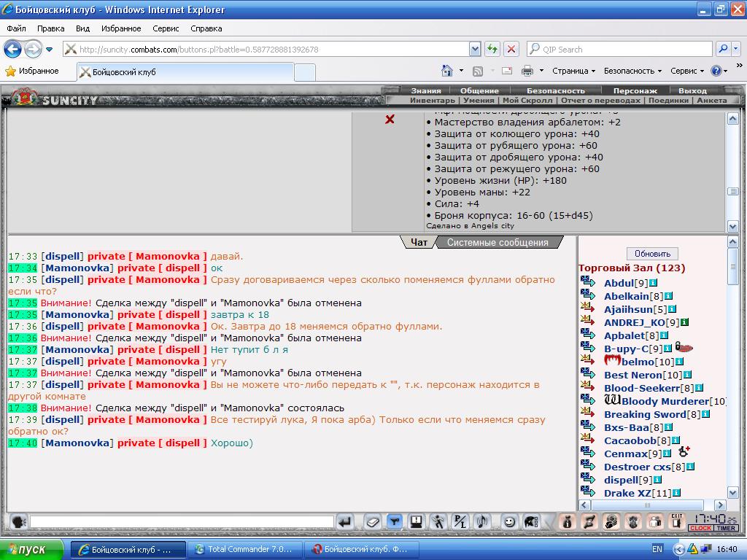Click the exclamation system-message icon in chat toolbar
This screenshot has height=560, width=747.
(x=417, y=522)
